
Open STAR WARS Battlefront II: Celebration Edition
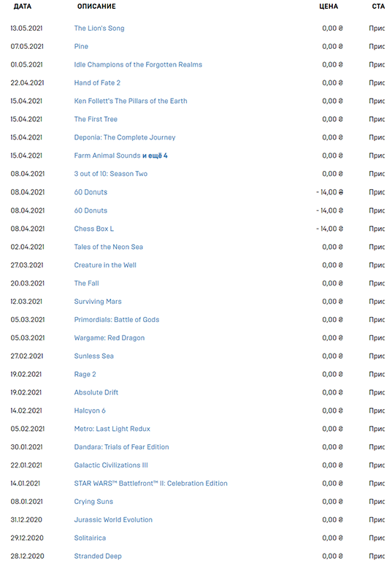[x=150, y=484]
